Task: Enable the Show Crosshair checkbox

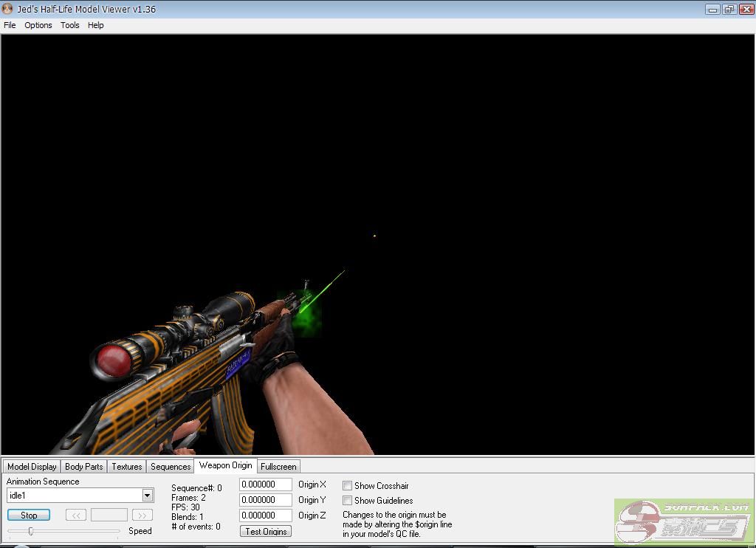Action: coord(348,486)
